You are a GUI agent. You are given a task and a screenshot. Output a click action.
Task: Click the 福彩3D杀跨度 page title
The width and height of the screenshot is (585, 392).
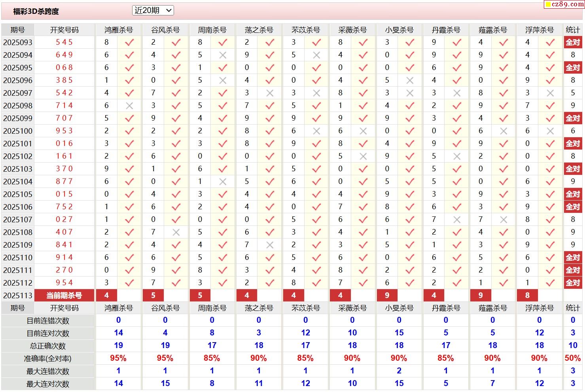click(36, 11)
